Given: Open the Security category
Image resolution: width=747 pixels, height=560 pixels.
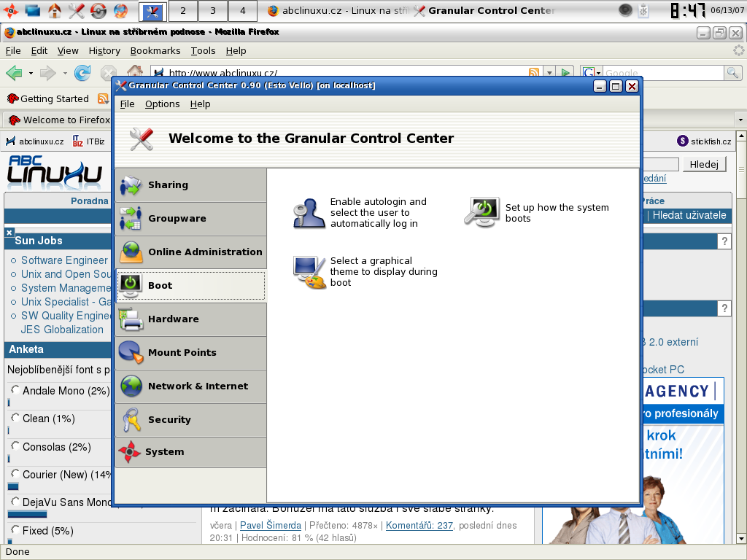Looking at the screenshot, I should (x=190, y=420).
